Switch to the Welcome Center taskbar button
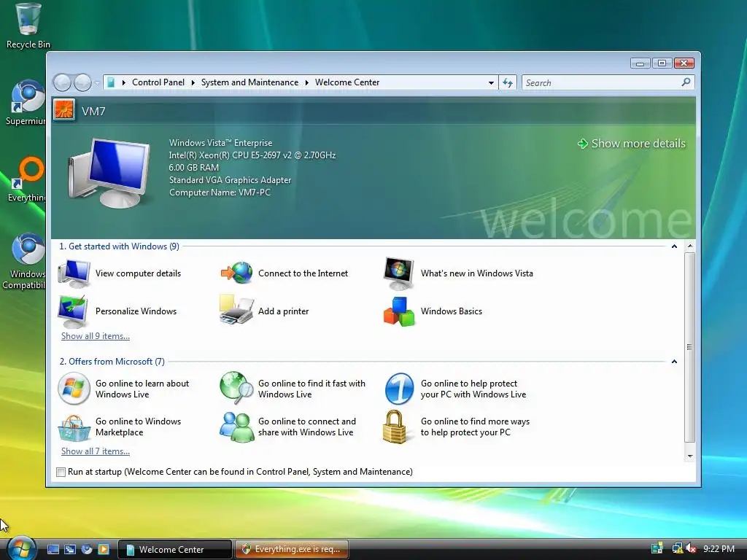This screenshot has height=560, width=747. point(175,549)
